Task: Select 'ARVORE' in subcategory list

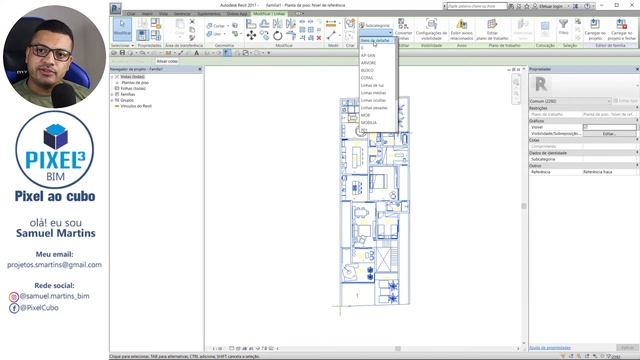Action: coord(368,63)
